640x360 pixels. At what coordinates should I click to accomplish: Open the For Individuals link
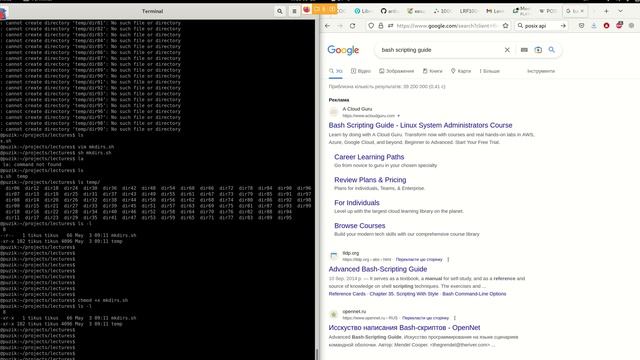pos(357,203)
